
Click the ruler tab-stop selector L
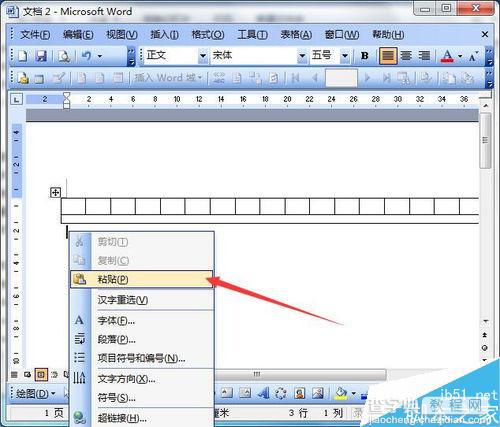(17, 99)
